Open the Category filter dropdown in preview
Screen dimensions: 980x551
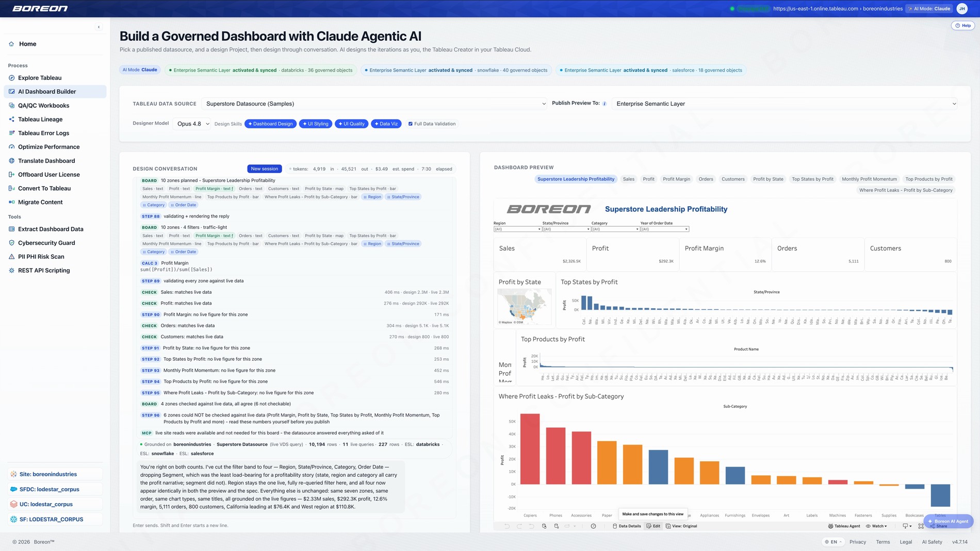[x=615, y=229]
